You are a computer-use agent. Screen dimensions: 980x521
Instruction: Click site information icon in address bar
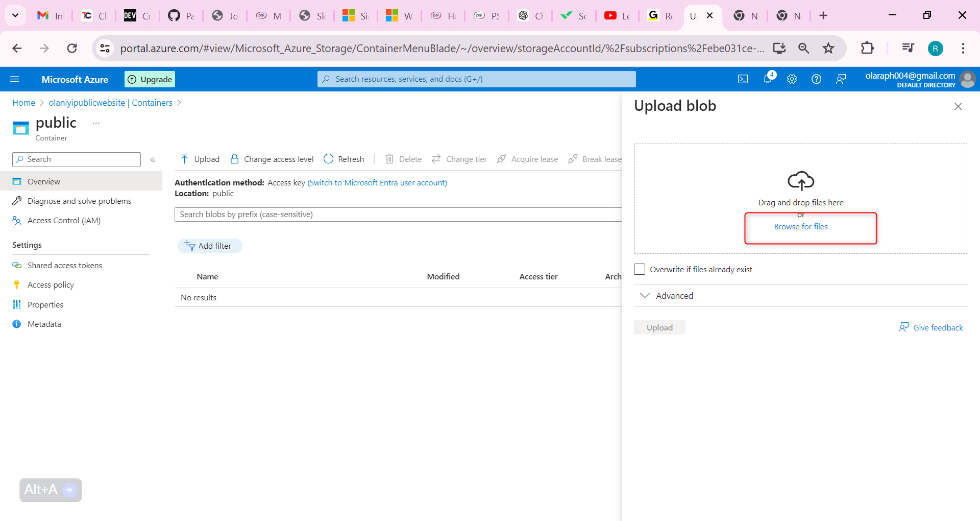105,48
